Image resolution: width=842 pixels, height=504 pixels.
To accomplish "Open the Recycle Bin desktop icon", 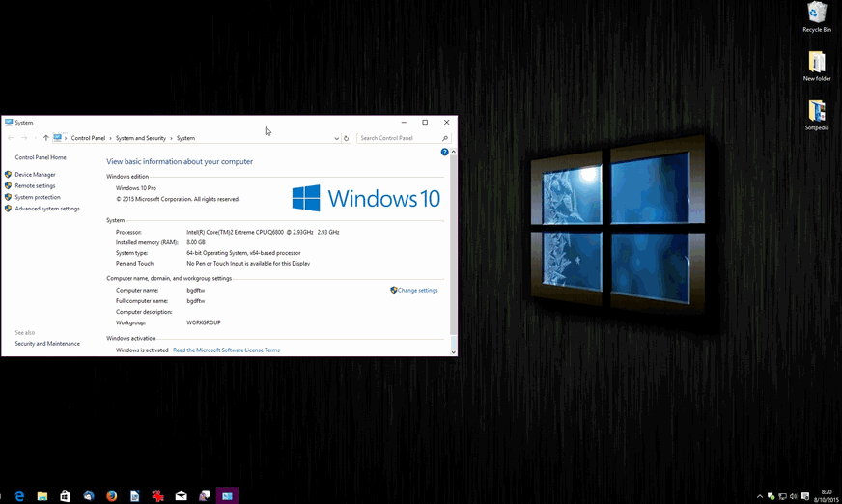I will point(817,17).
